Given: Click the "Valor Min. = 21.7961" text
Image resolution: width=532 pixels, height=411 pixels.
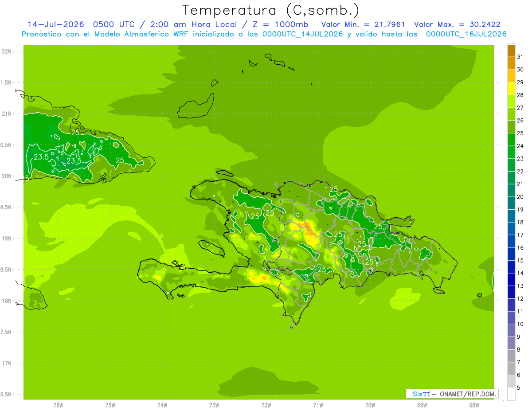Looking at the screenshot, I should pyautogui.click(x=363, y=24).
